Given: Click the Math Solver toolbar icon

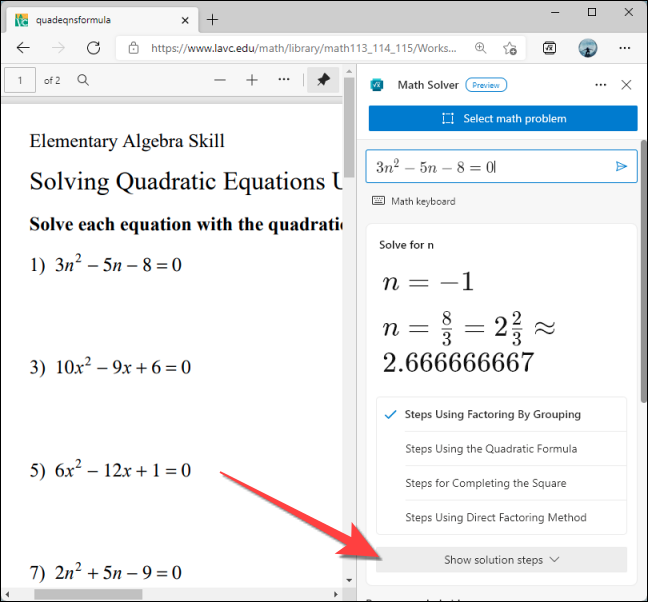Looking at the screenshot, I should [x=550, y=48].
